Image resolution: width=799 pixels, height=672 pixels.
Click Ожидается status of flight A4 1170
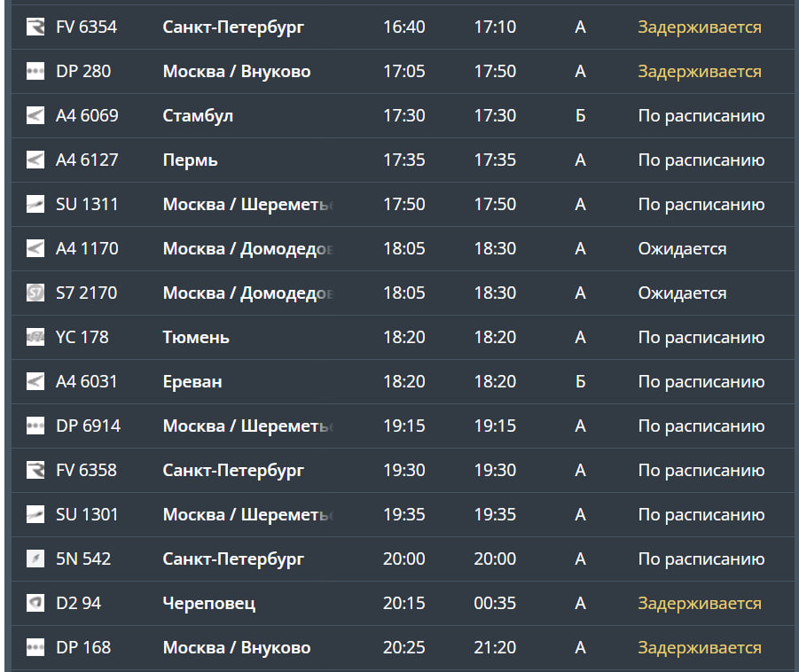682,249
